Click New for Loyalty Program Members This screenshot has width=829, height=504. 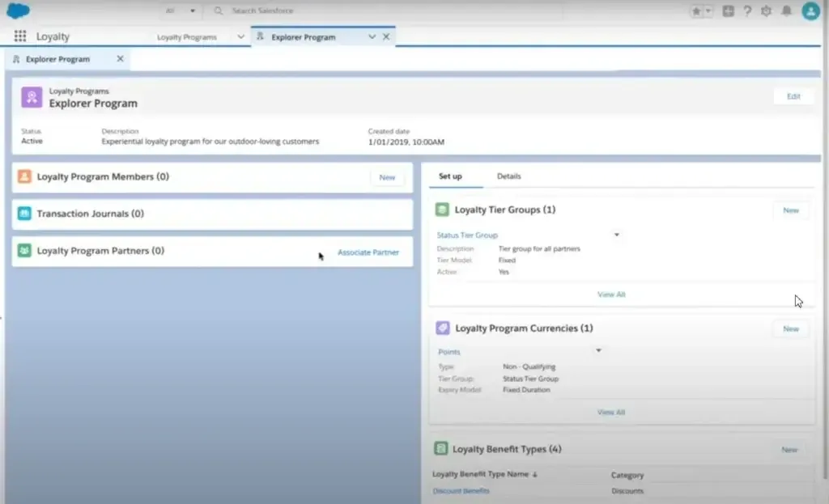pyautogui.click(x=387, y=177)
